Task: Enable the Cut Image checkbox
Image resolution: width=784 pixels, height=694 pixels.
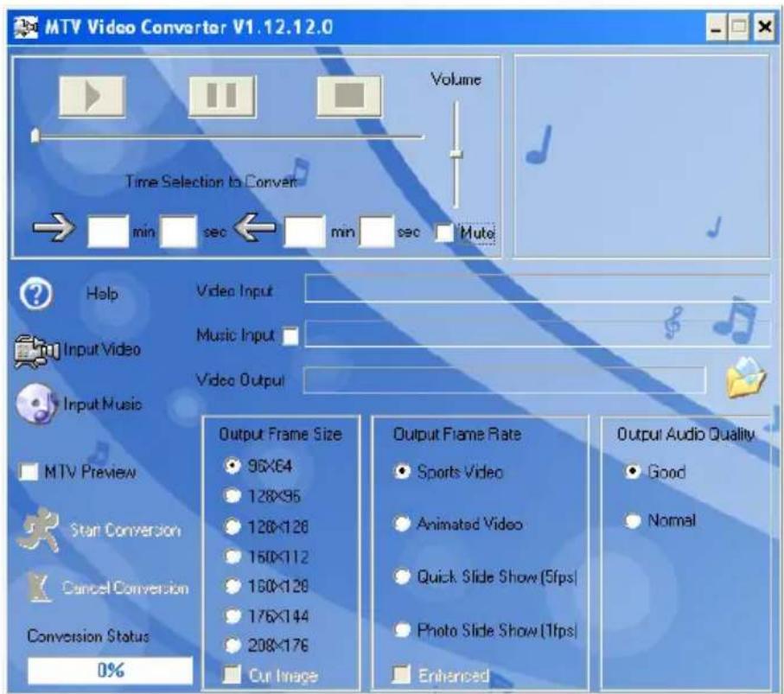Action: [x=232, y=674]
